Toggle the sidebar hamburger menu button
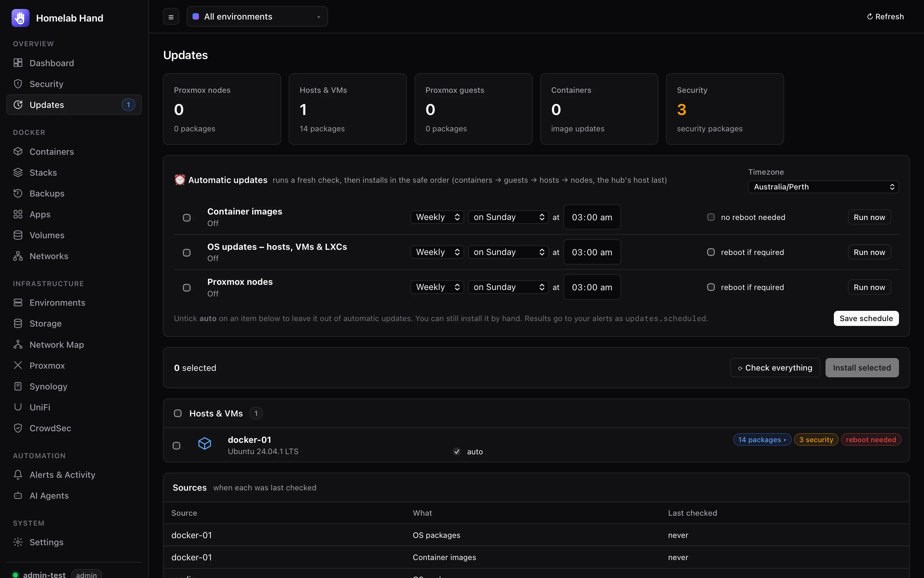924x578 pixels. [171, 17]
